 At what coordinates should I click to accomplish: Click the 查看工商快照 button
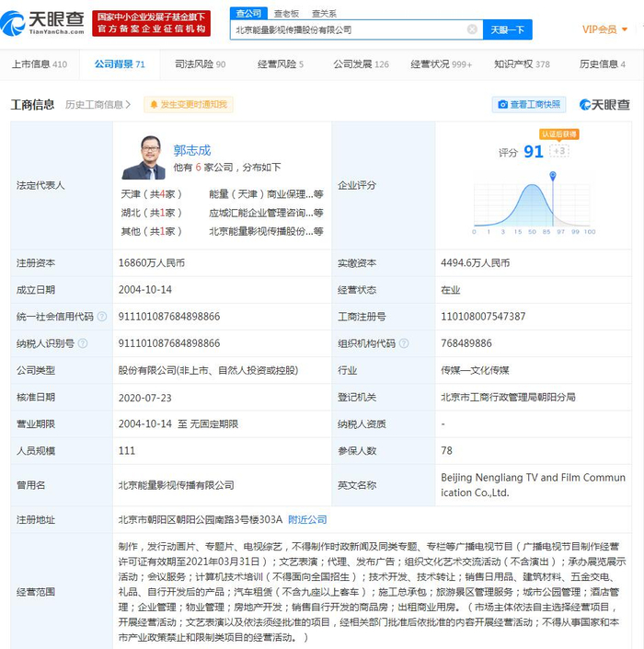click(529, 105)
